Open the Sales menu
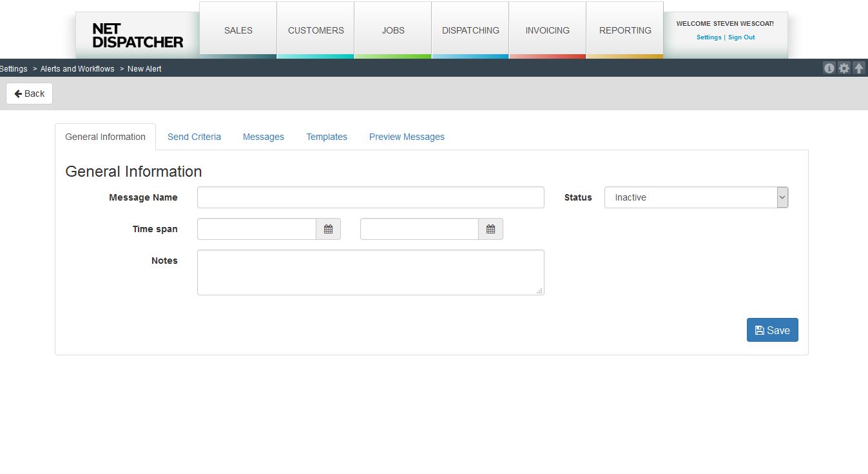This screenshot has width=868, height=474. click(x=238, y=30)
